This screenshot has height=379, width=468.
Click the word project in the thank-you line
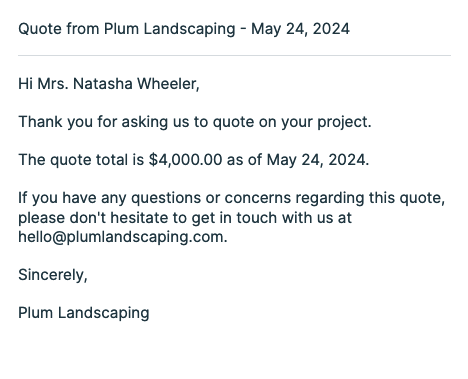(342, 122)
